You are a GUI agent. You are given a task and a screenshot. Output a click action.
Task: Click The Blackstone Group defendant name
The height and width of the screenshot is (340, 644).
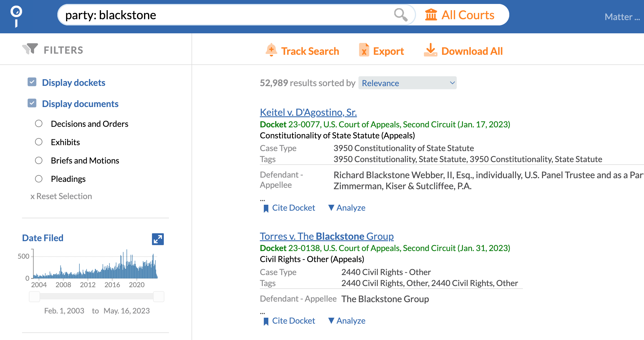[385, 299]
